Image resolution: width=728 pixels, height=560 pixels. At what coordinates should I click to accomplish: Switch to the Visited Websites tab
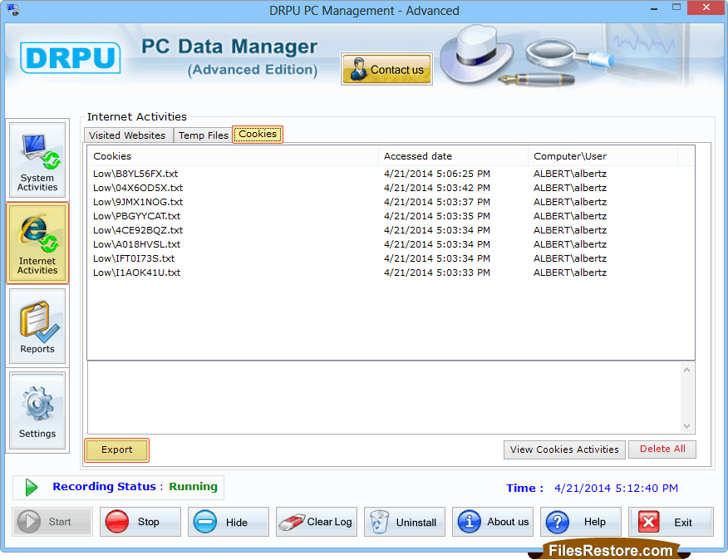[x=127, y=135]
